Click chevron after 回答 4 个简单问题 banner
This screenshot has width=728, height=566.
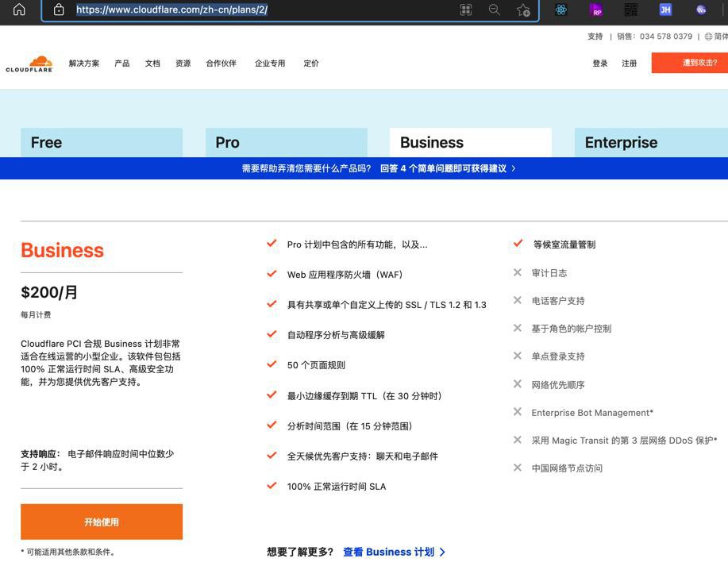click(514, 168)
